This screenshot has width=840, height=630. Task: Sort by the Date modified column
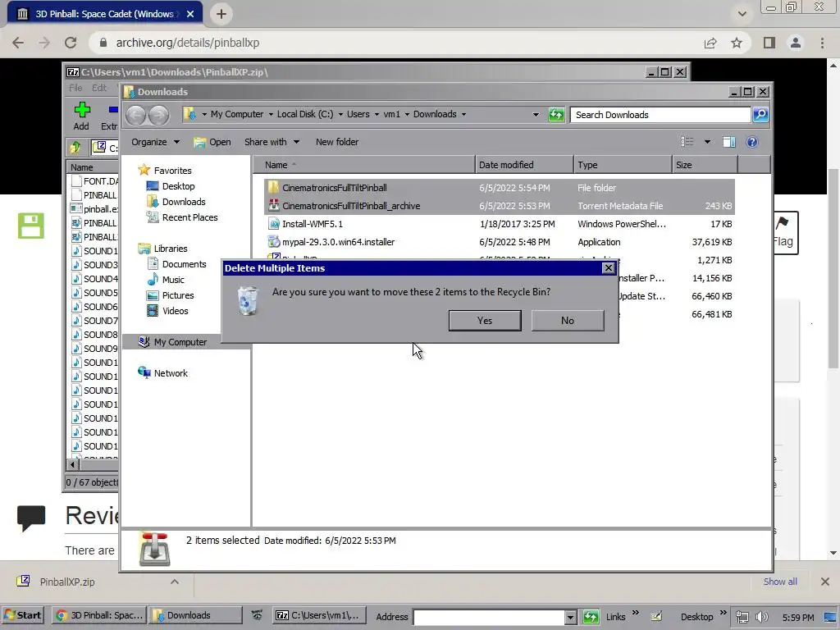[524, 165]
